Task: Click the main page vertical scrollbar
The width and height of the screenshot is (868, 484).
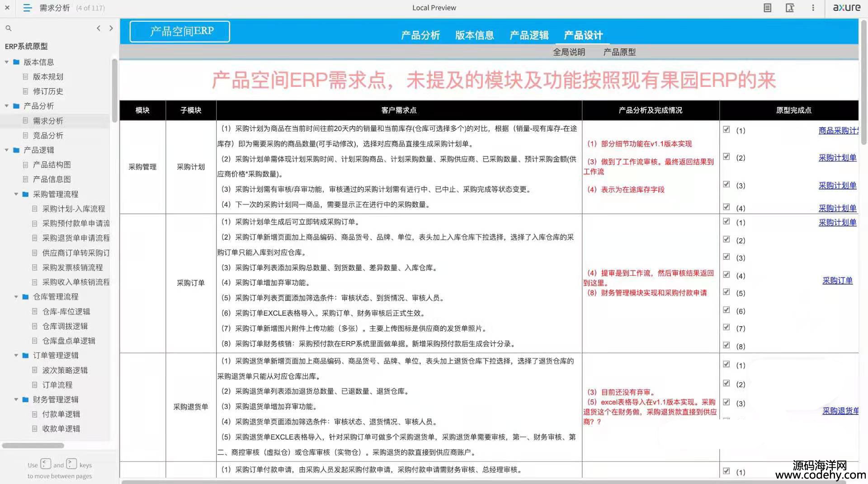Action: [x=863, y=81]
